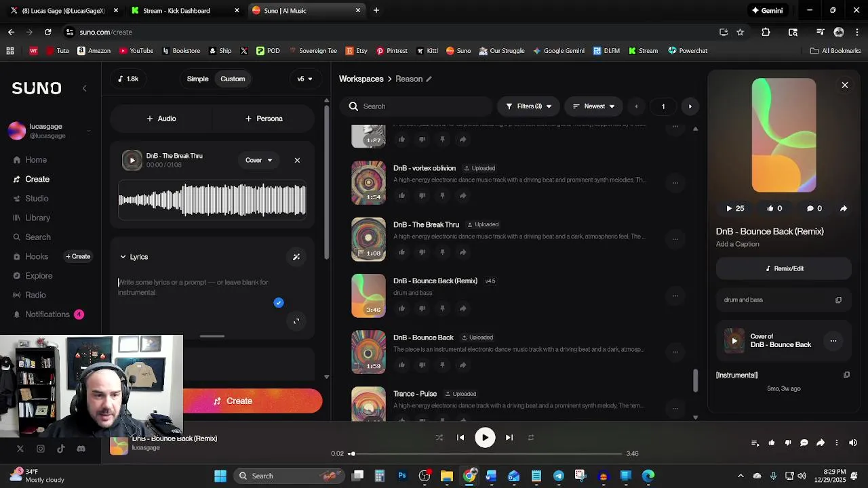The height and width of the screenshot is (488, 868).
Task: Pin DnB - vortex oblivion track
Action: pyautogui.click(x=442, y=195)
